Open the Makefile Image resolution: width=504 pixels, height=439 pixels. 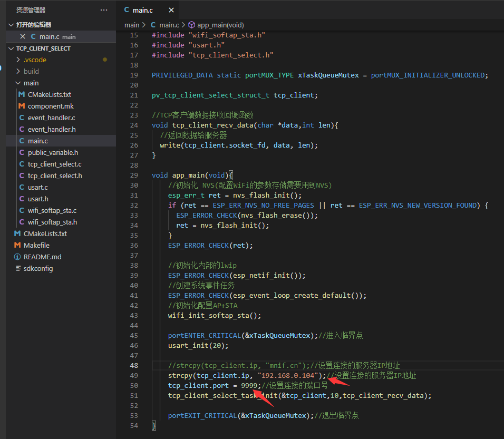pyautogui.click(x=36, y=245)
